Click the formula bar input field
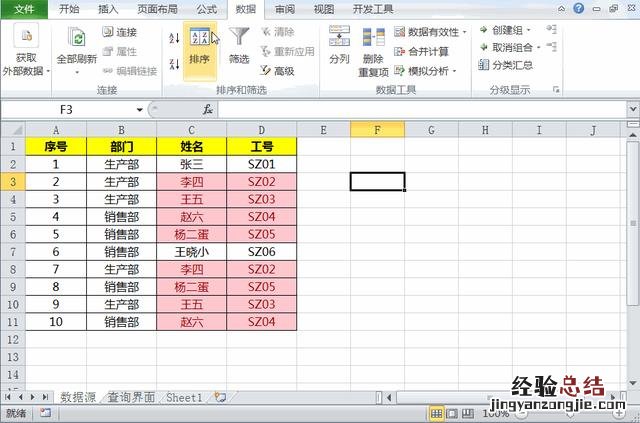 click(422, 109)
